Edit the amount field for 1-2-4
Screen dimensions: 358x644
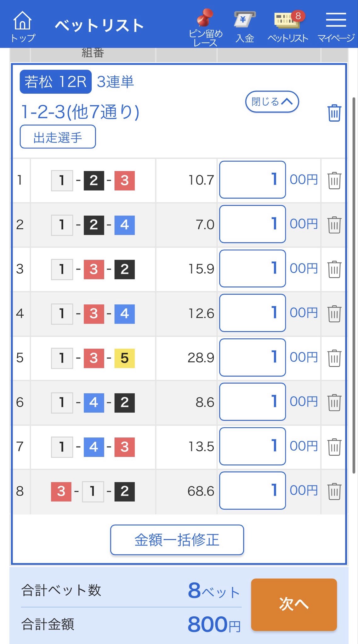click(252, 224)
